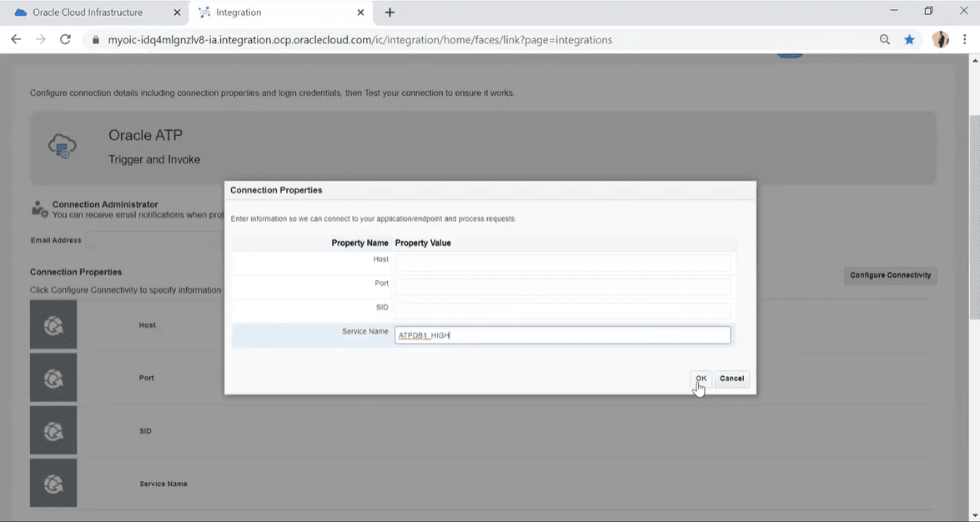
Task: Click the Oracle ATP heading
Action: (x=145, y=135)
